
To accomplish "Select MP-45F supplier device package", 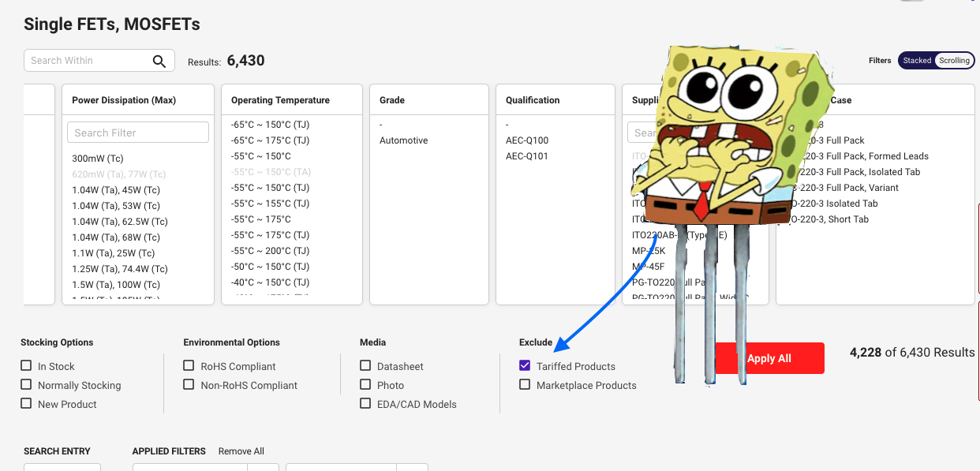I will coord(649,267).
